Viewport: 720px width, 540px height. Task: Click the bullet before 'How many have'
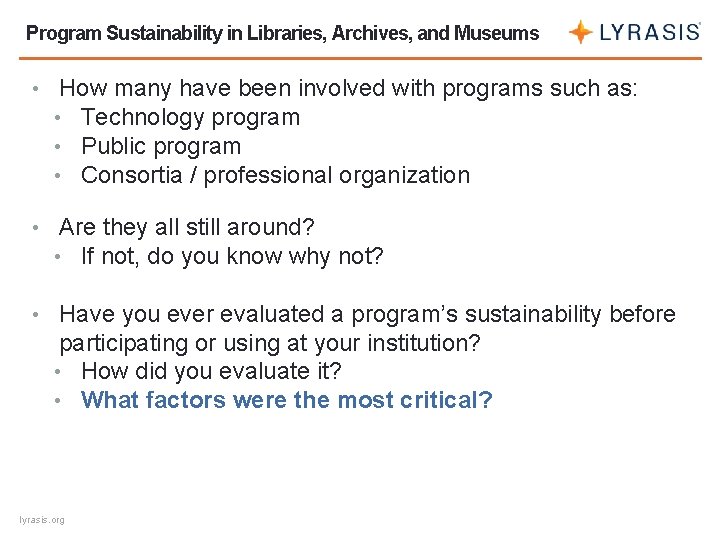[37, 89]
